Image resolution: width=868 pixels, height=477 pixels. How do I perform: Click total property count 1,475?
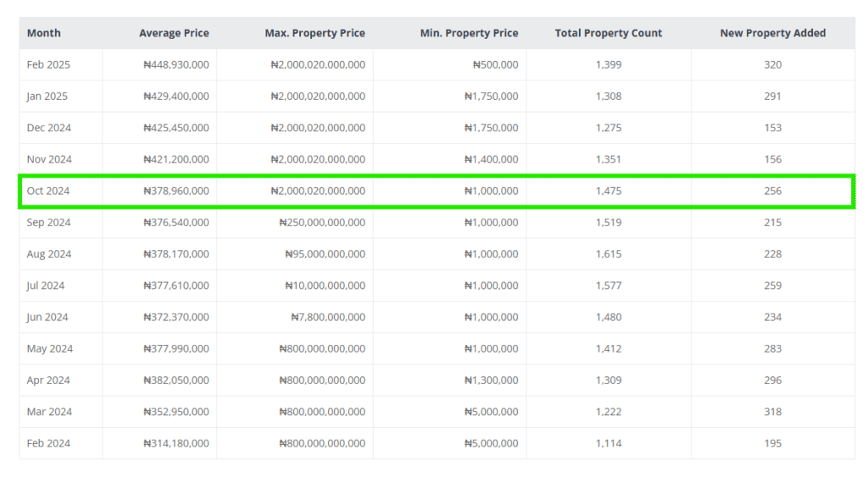pos(609,191)
